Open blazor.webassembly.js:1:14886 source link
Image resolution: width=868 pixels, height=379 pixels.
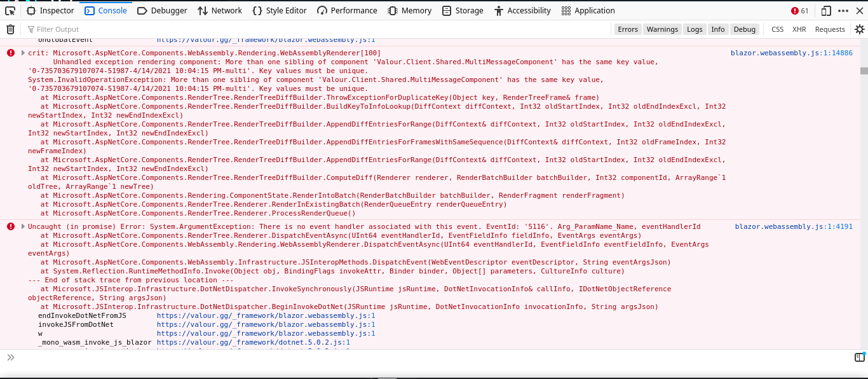(x=793, y=52)
